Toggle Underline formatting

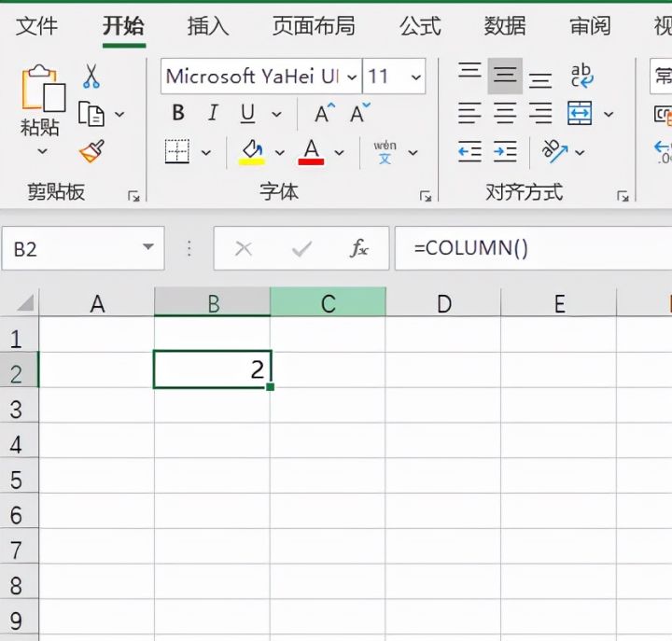click(x=247, y=114)
